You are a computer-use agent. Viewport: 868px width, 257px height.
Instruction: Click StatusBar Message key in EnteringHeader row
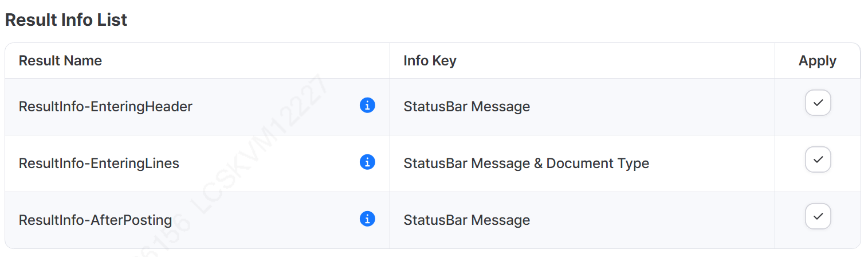pyautogui.click(x=466, y=107)
